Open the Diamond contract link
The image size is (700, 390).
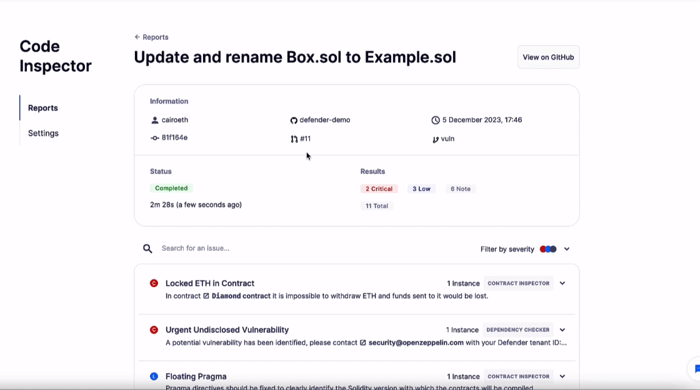pyautogui.click(x=241, y=296)
